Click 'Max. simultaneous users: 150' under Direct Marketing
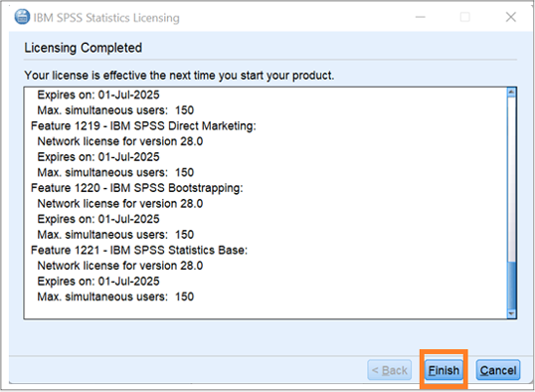Viewport: 535px width, 392px height. pos(115,172)
